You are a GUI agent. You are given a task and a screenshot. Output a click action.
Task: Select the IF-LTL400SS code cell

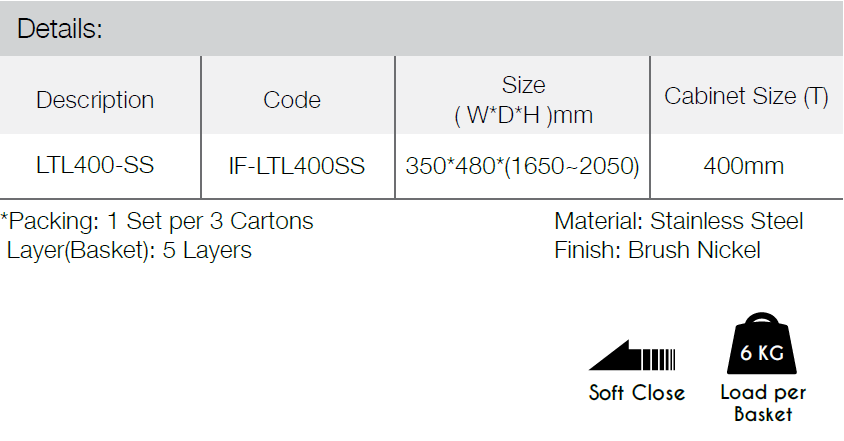pos(297,165)
